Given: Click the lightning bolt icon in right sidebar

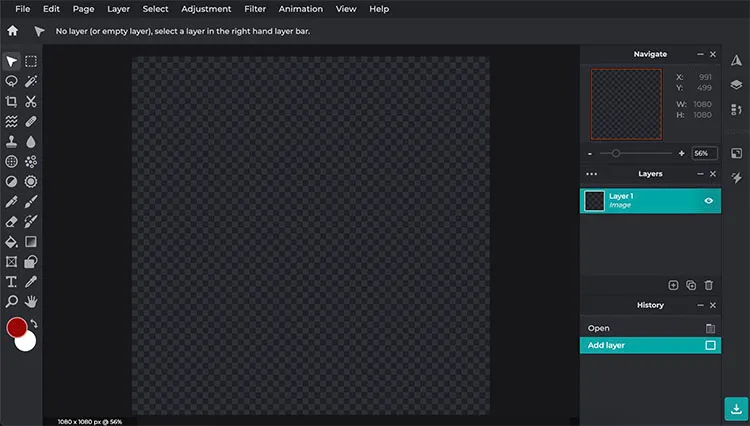Looking at the screenshot, I should click(737, 178).
